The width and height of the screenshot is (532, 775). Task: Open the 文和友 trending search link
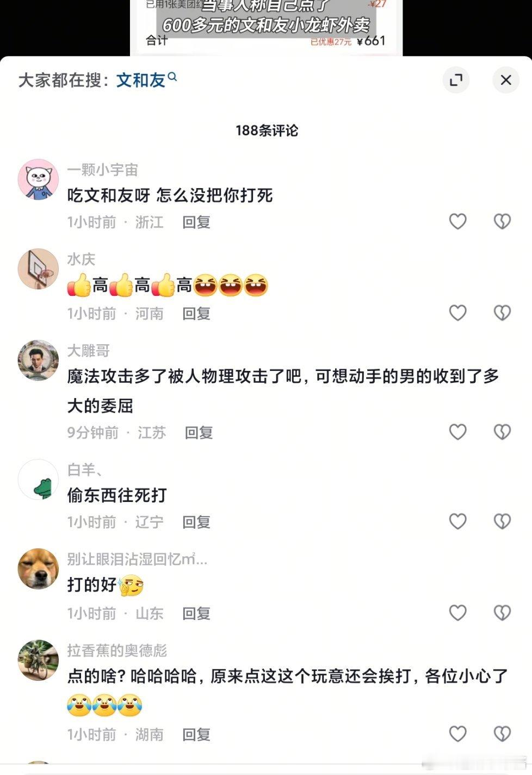coord(141,80)
